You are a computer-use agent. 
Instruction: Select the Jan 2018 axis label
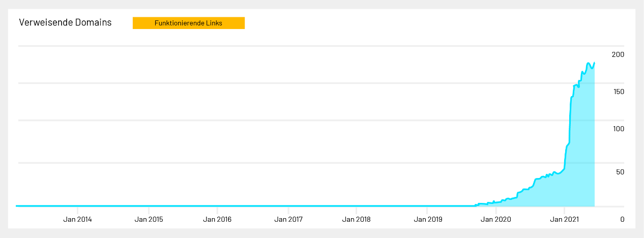[x=357, y=220]
